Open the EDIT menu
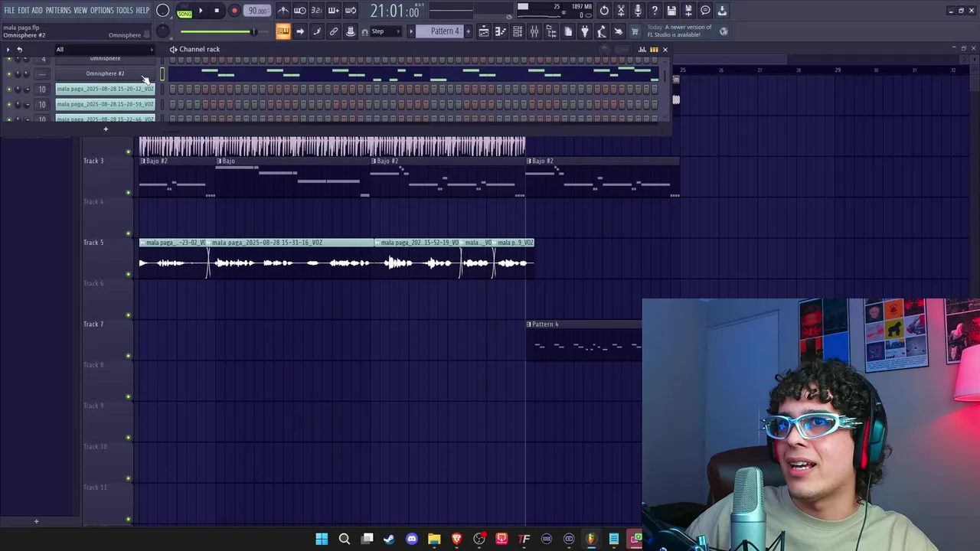 point(24,11)
